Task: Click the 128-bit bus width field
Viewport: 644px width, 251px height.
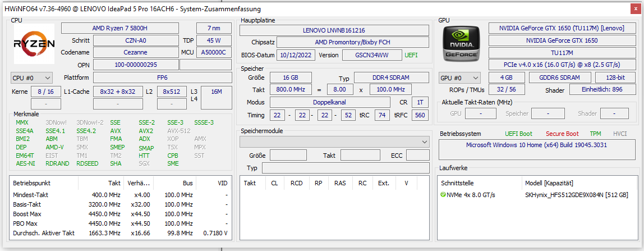Action: pyautogui.click(x=614, y=77)
